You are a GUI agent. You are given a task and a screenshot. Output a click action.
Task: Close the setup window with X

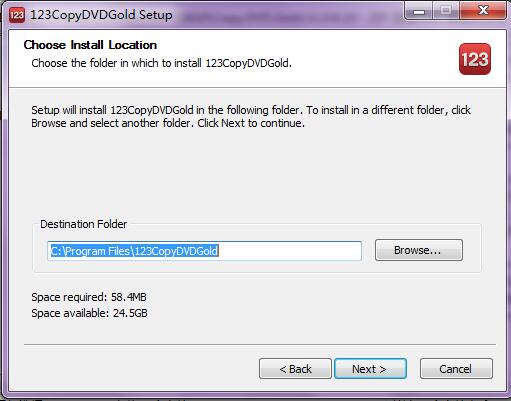(483, 11)
